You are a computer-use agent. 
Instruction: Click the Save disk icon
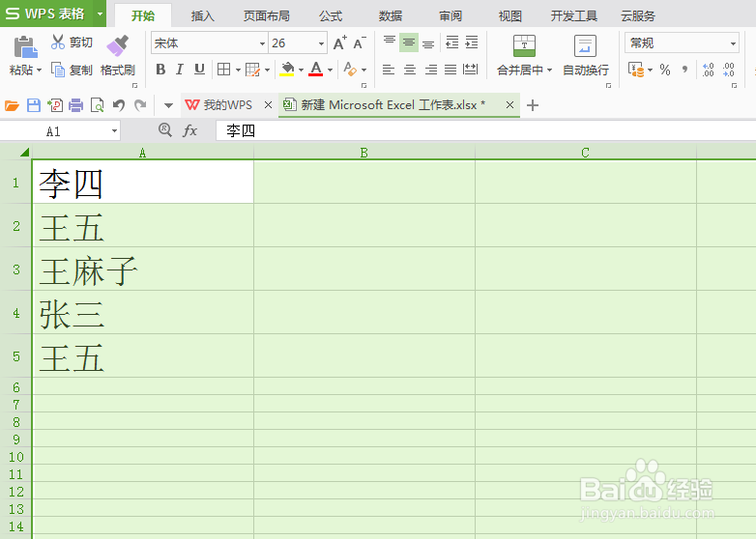tap(33, 105)
